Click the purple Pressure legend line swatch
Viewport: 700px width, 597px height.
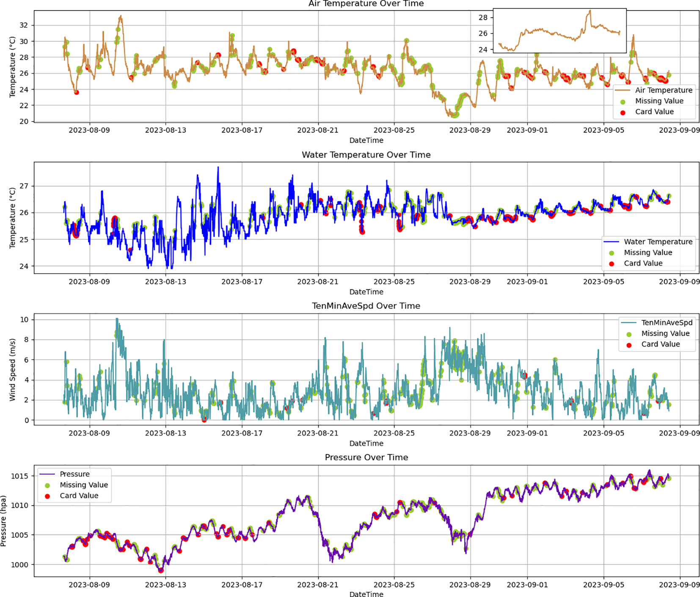pyautogui.click(x=47, y=474)
